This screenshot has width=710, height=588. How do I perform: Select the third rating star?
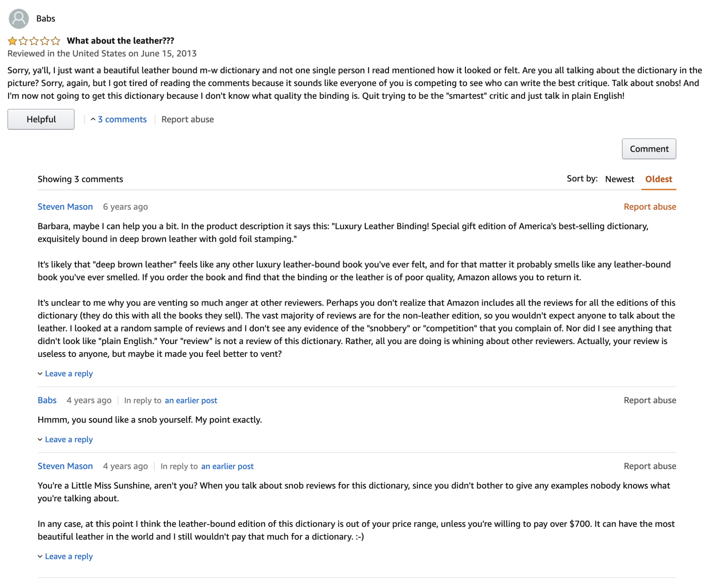34,41
